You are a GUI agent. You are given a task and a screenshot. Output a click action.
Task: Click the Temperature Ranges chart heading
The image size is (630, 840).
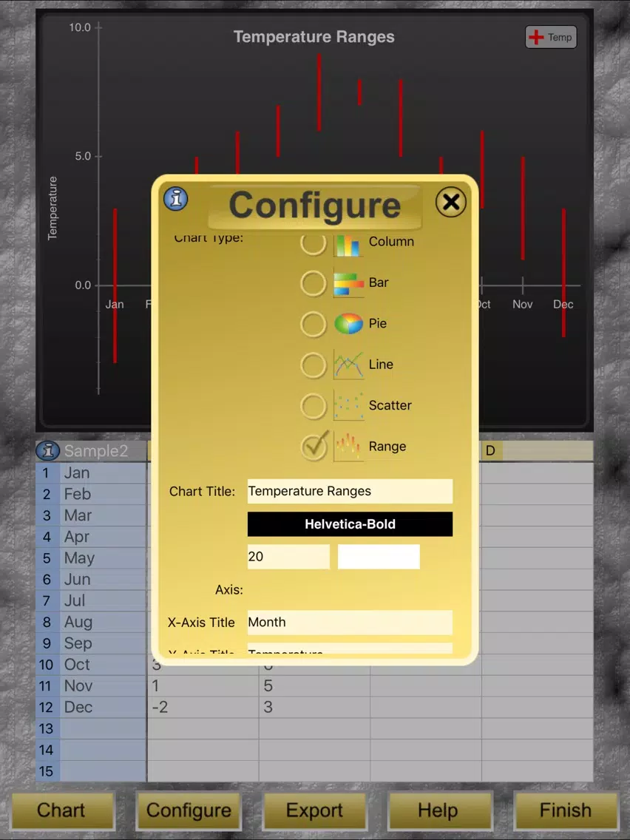(314, 37)
